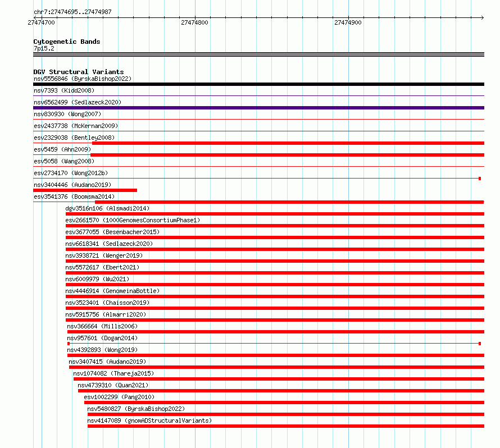
Task: Select the nsv3407415 (Audano2019) label
Action: tap(107, 362)
